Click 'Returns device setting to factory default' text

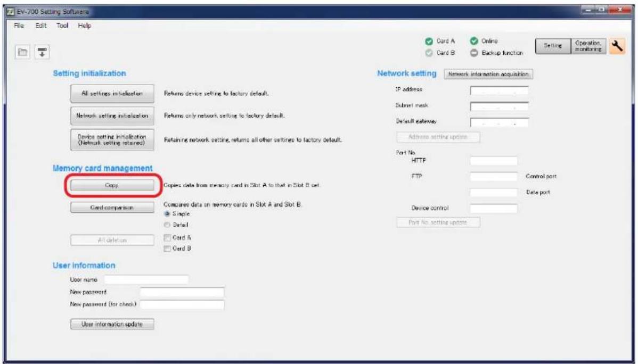[216, 94]
